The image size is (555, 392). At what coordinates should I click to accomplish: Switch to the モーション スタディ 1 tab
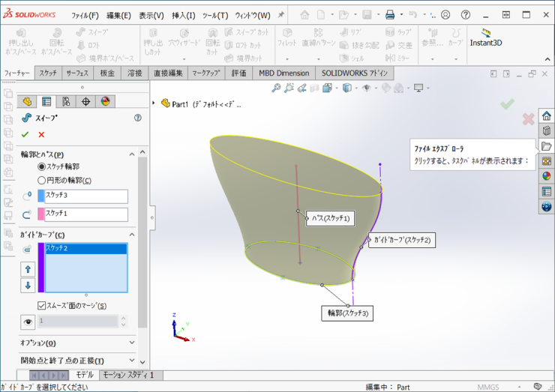(x=128, y=375)
